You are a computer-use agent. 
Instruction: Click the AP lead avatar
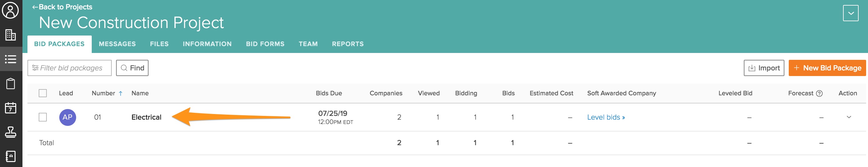(x=67, y=117)
